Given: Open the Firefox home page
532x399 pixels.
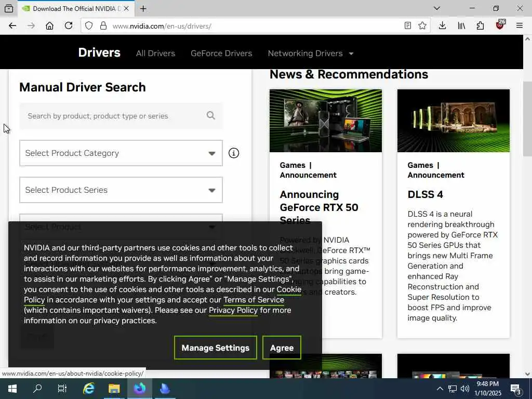Looking at the screenshot, I should pos(49,26).
